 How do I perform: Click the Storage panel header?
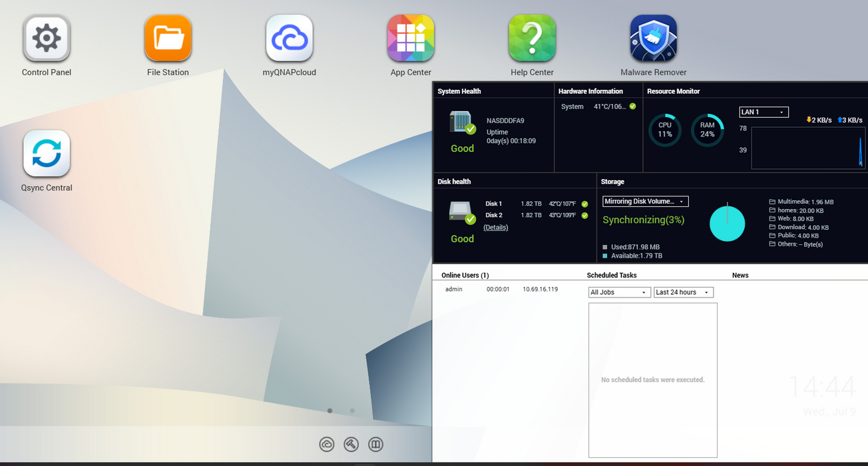612,181
